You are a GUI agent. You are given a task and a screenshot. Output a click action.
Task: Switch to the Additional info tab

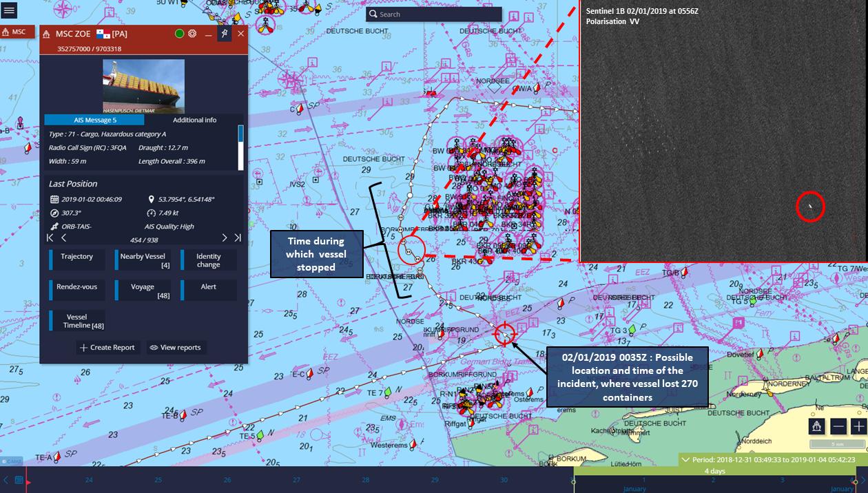coord(194,120)
